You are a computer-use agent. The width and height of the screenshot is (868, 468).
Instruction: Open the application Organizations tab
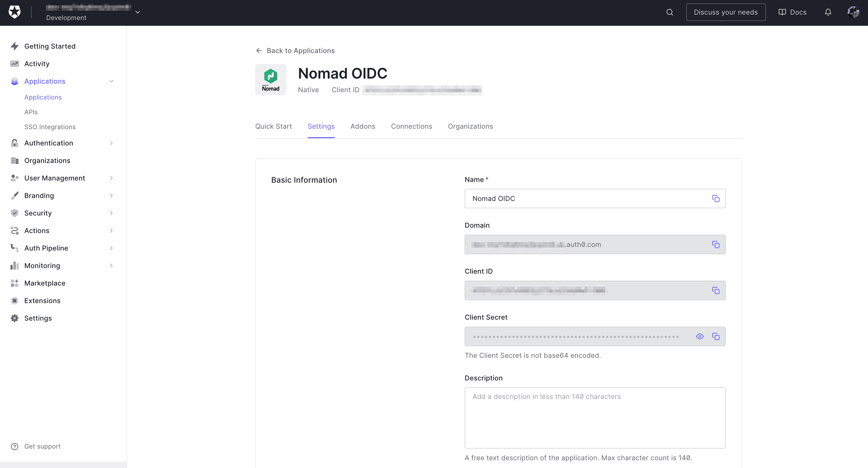point(470,126)
